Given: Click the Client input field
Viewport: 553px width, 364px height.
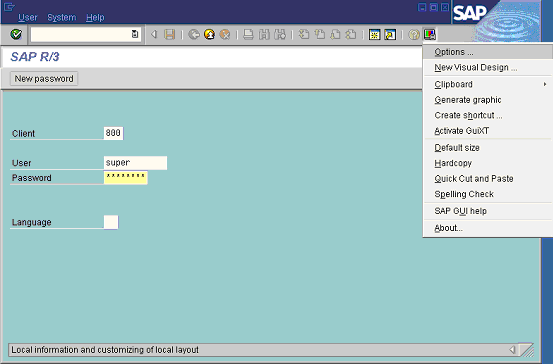Looking at the screenshot, I should (x=113, y=133).
